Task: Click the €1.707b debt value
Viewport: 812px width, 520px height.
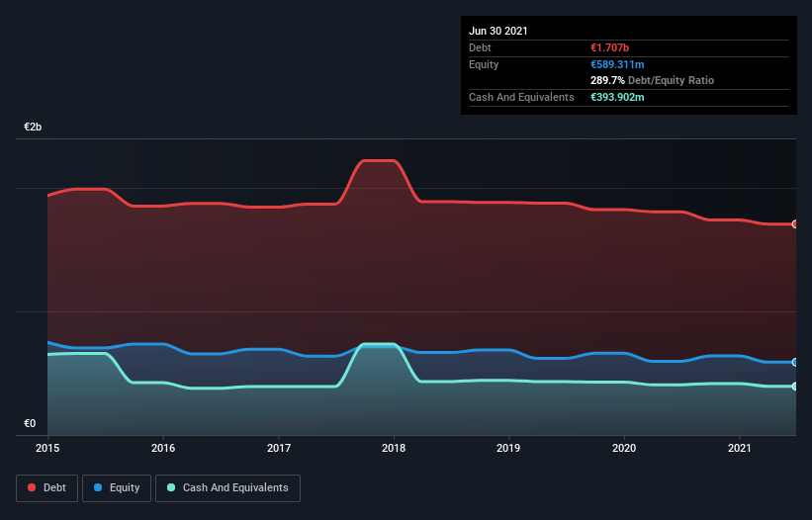Action: pyautogui.click(x=609, y=47)
